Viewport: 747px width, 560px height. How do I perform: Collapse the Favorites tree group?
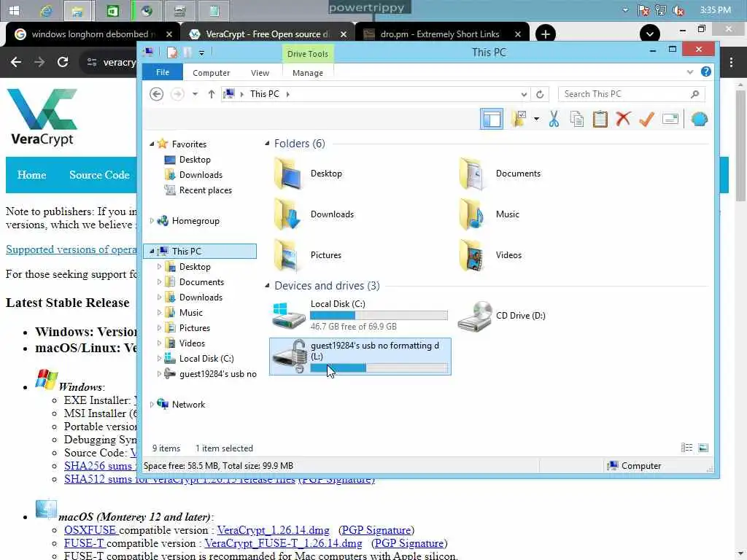click(x=152, y=144)
